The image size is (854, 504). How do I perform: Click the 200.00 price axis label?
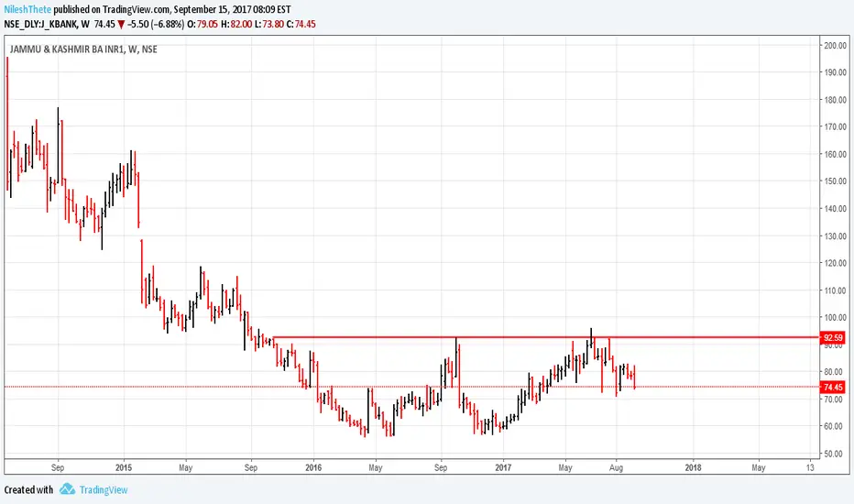click(x=835, y=45)
